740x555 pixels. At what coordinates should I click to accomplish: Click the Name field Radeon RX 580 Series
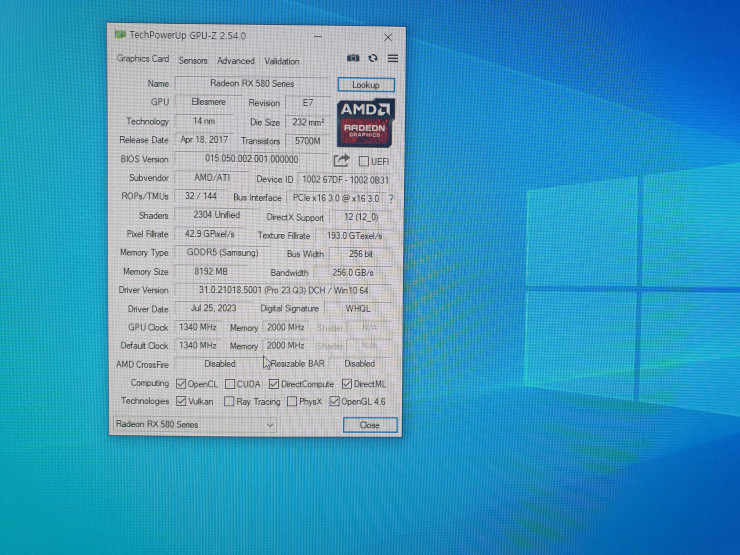[x=252, y=84]
